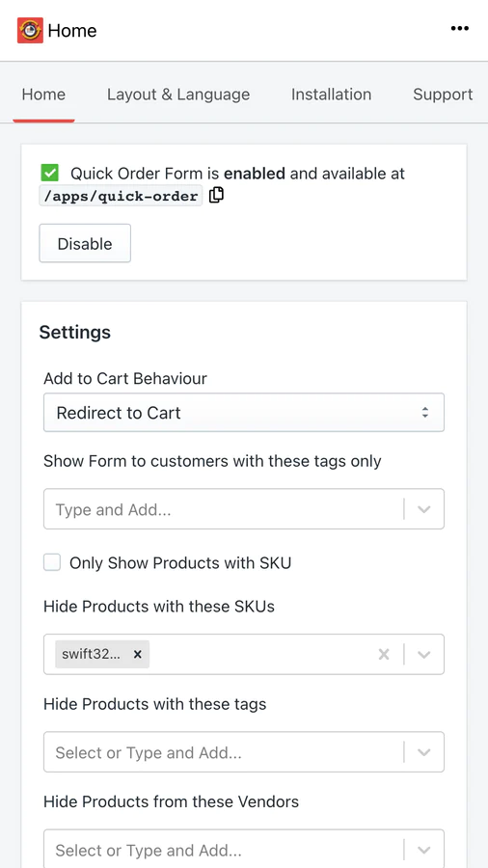
Task: Click into the Vendors Select or Type field
Action: click(224, 849)
